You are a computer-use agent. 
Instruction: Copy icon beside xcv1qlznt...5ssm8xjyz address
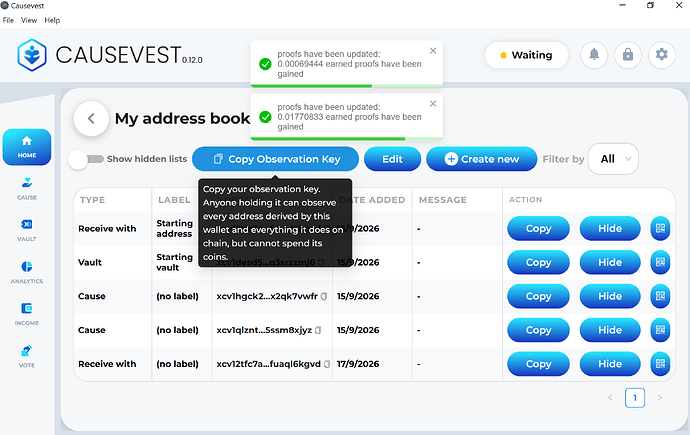(318, 330)
